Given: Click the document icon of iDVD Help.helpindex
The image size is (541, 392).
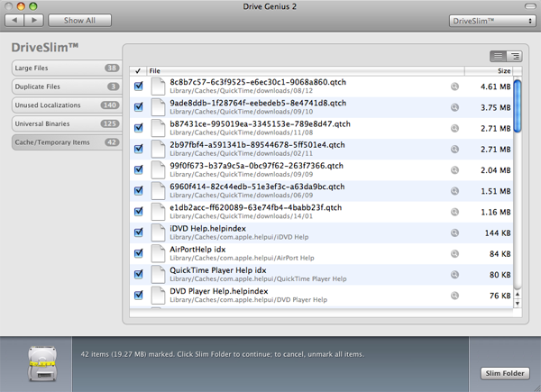Looking at the screenshot, I should pos(158,232).
